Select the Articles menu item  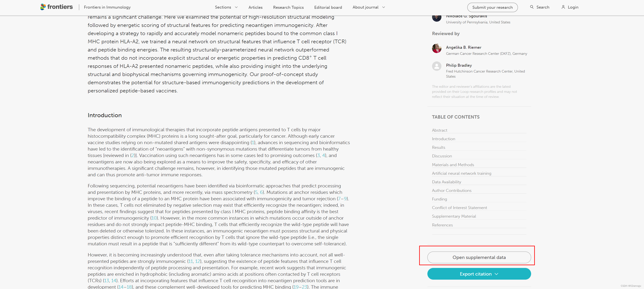pyautogui.click(x=256, y=7)
